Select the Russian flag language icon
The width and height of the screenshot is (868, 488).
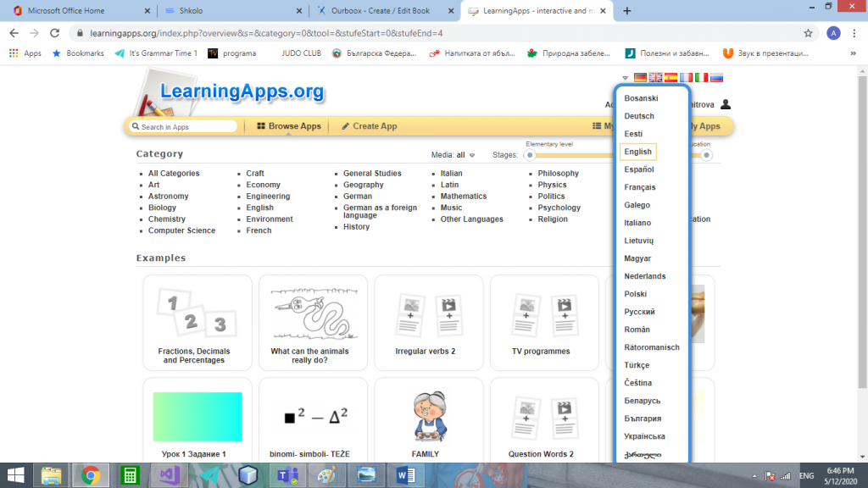click(717, 77)
